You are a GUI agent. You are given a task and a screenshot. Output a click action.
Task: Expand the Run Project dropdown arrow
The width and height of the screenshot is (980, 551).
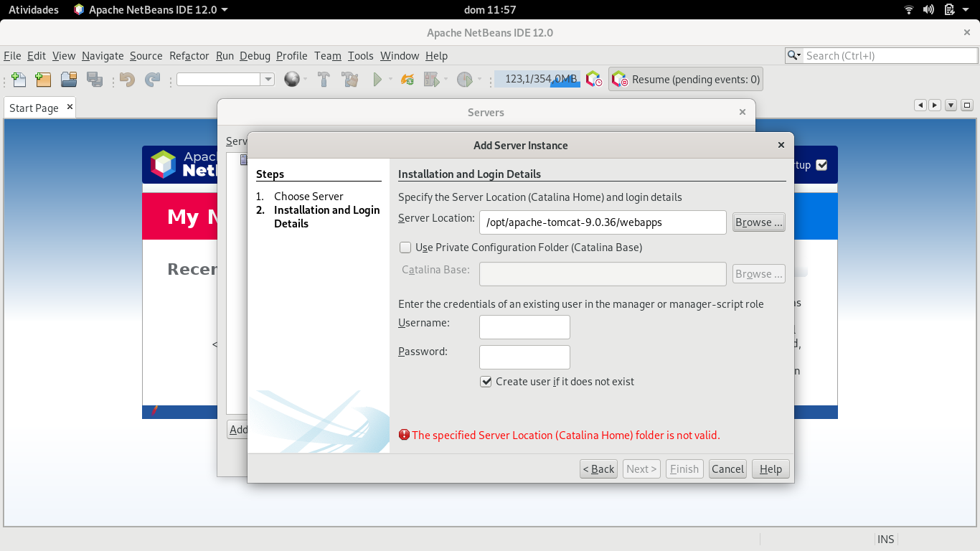pyautogui.click(x=390, y=80)
